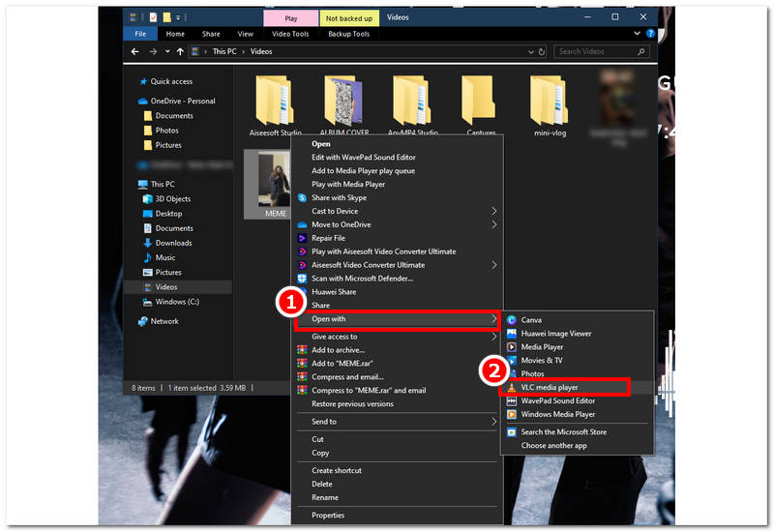Click the Up arrow navigation button
This screenshot has height=532, width=774.
click(x=180, y=51)
